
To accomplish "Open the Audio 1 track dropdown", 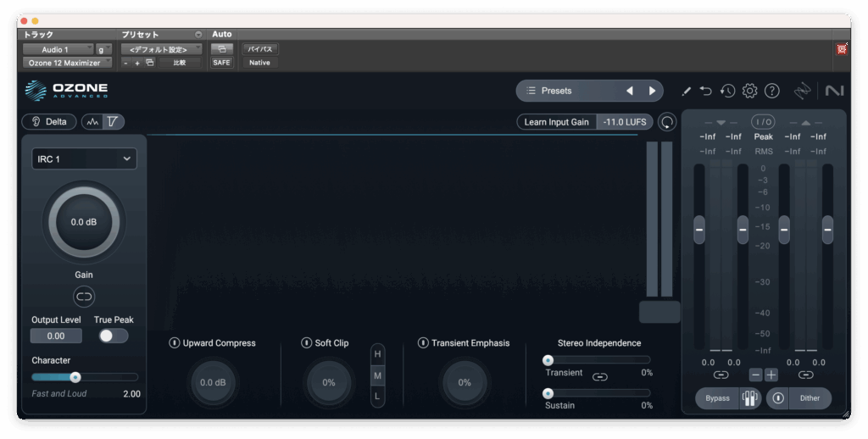I will [58, 50].
